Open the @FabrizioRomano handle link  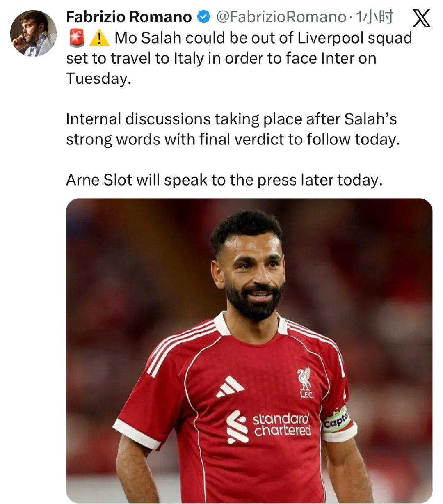(281, 17)
